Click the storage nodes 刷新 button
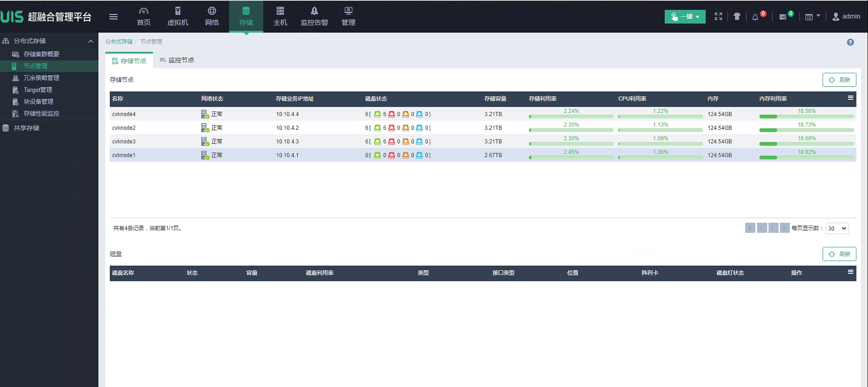The height and width of the screenshot is (387, 868). pos(839,80)
